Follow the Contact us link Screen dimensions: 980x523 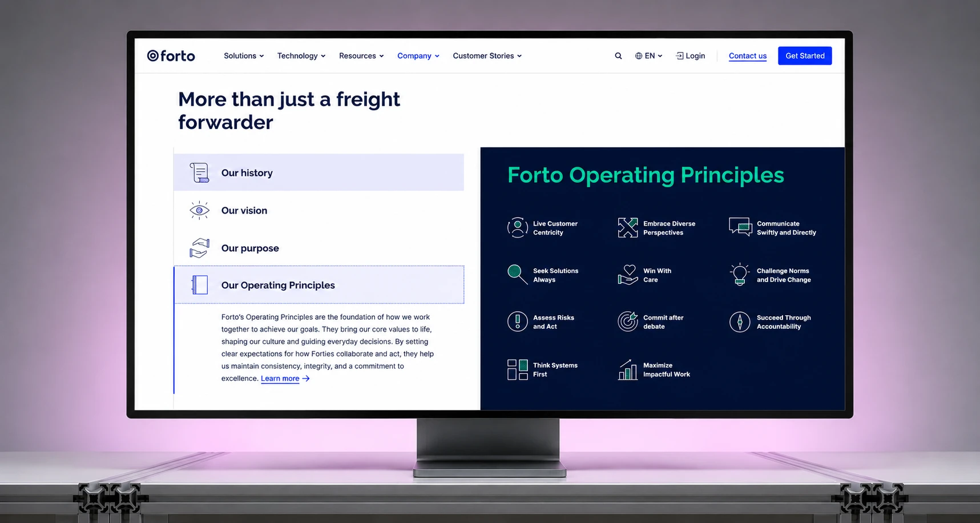(x=748, y=56)
